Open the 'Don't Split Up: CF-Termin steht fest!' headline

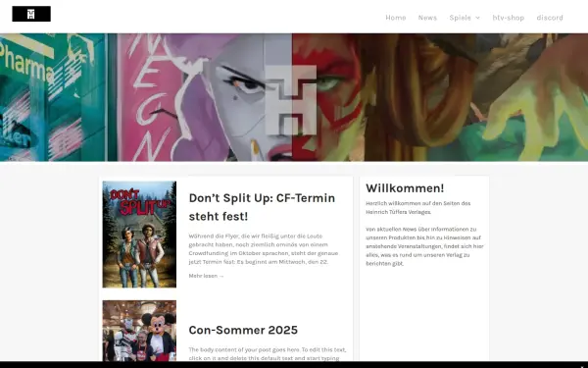[x=262, y=207]
